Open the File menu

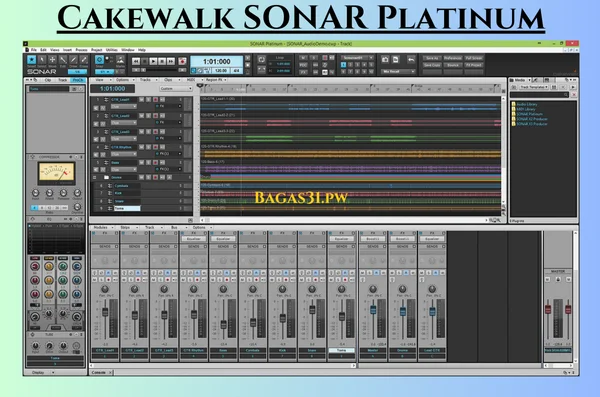(x=34, y=50)
